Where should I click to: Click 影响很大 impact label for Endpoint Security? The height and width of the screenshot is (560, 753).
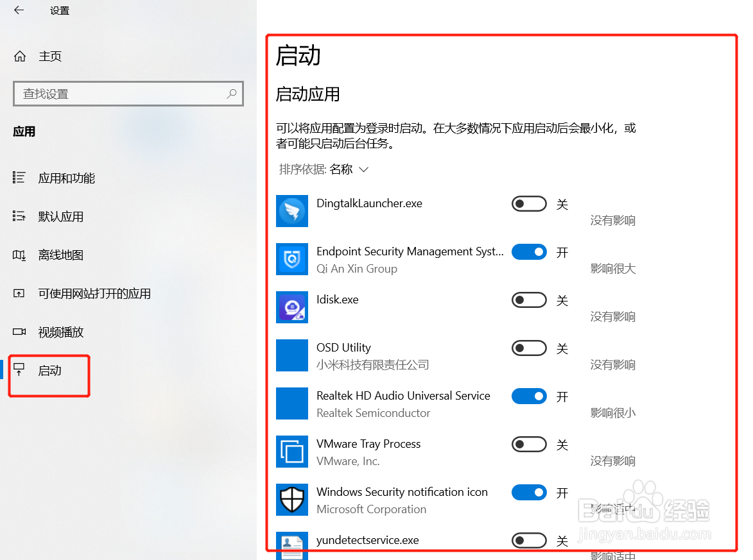point(613,269)
